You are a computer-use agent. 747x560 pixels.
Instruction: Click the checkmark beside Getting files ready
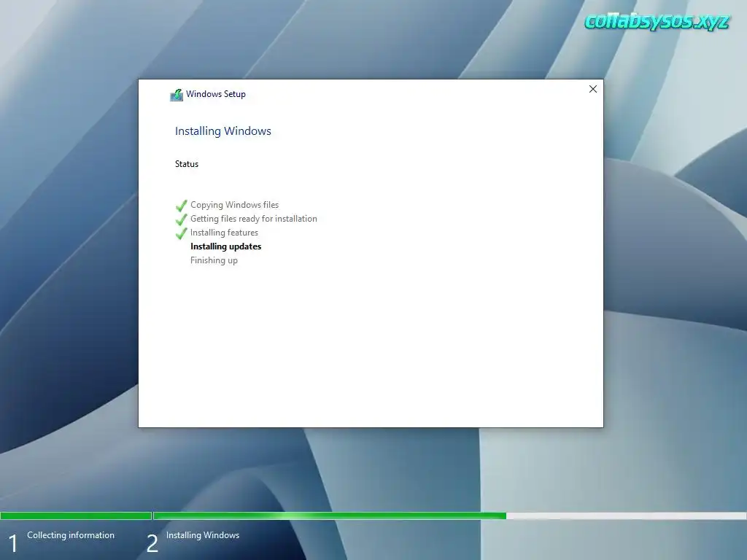click(x=181, y=219)
